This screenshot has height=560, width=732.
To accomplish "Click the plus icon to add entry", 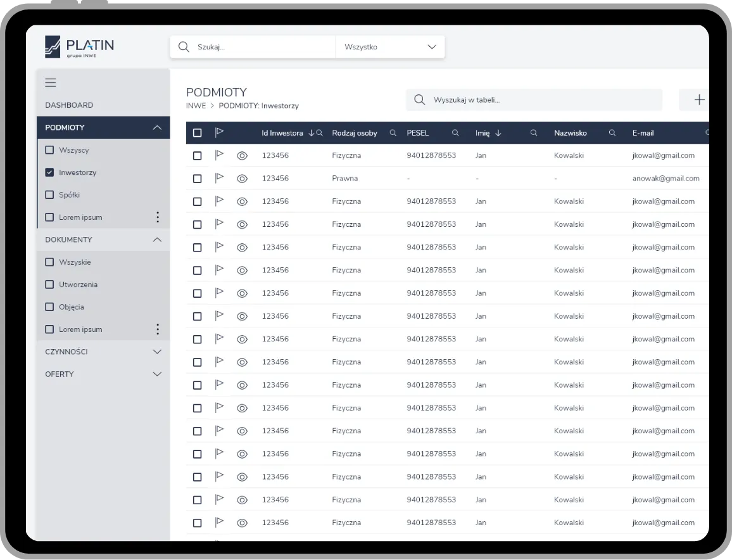I will pyautogui.click(x=699, y=100).
